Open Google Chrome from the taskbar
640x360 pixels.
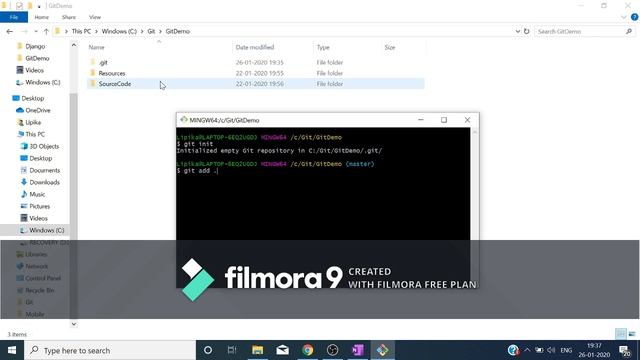coord(308,350)
